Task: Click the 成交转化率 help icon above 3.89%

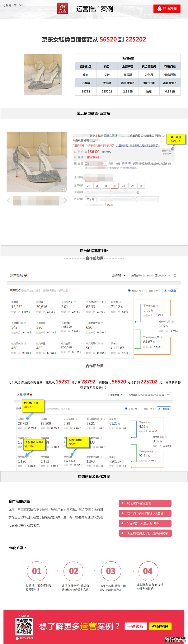Action: (166, 437)
